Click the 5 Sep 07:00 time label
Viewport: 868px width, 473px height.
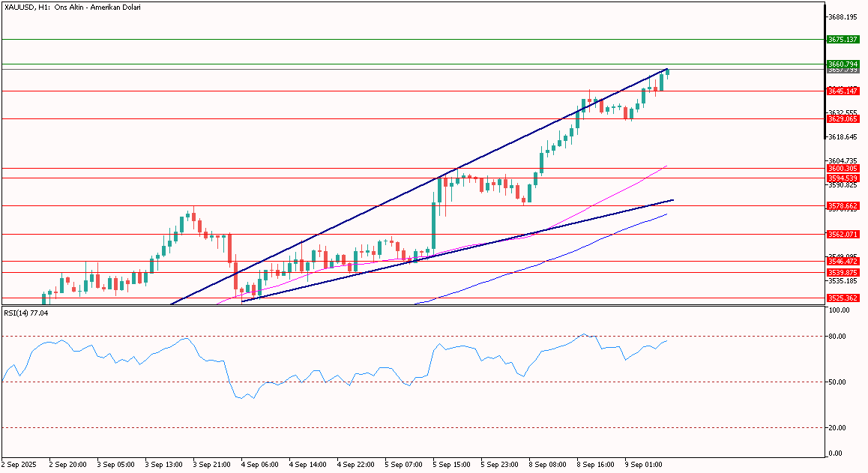[403, 465]
